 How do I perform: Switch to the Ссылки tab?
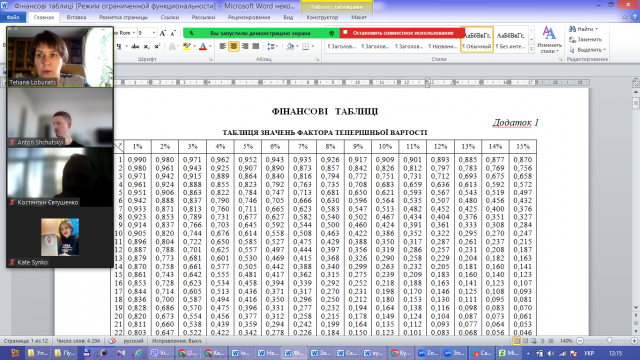[x=170, y=18]
